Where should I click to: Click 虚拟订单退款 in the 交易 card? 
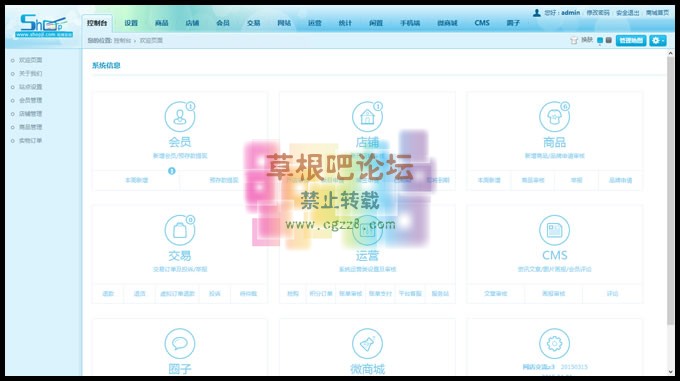(177, 294)
